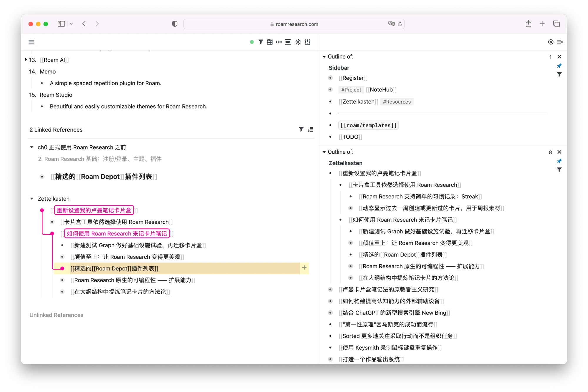Click the Memo list item text
588x392 pixels.
click(48, 72)
